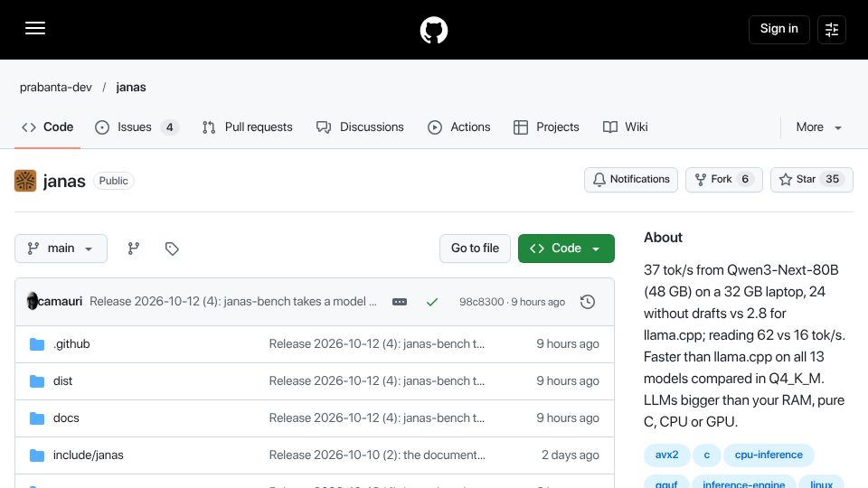Click the '9 hours ago' timestamp on dist row

coord(568,381)
